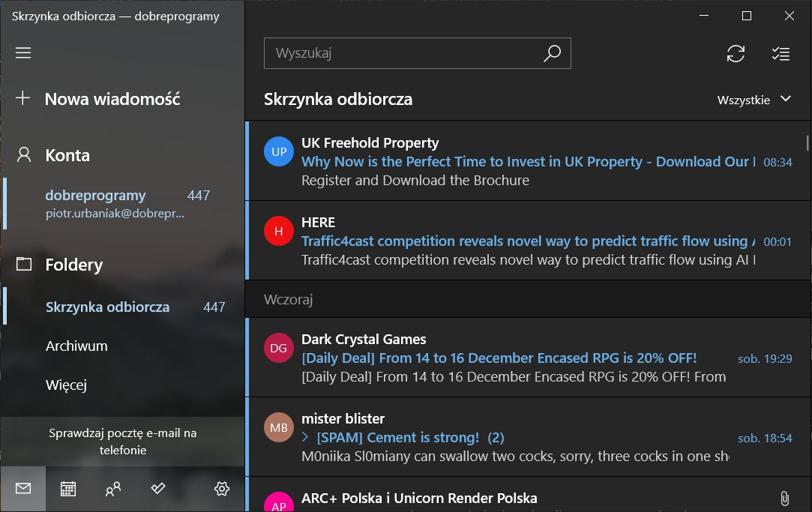Click the message list scrollbar
Screen dimensions: 812x512
(x=808, y=142)
